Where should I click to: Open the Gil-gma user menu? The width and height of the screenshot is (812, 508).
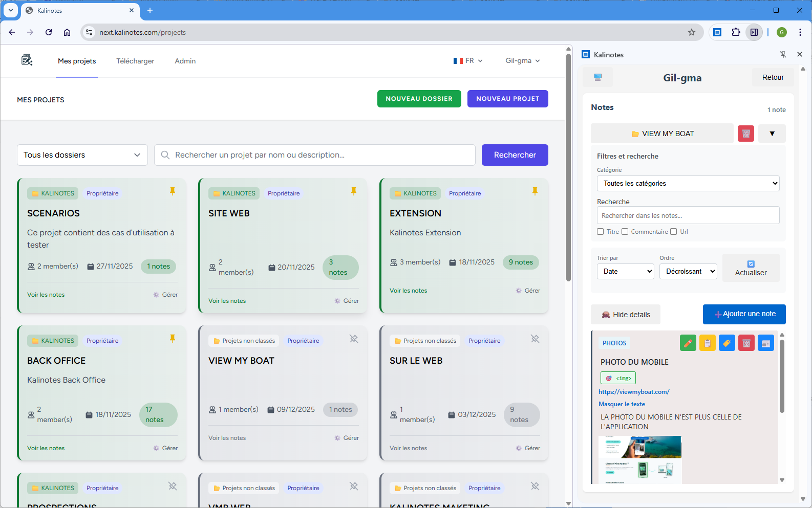point(523,60)
